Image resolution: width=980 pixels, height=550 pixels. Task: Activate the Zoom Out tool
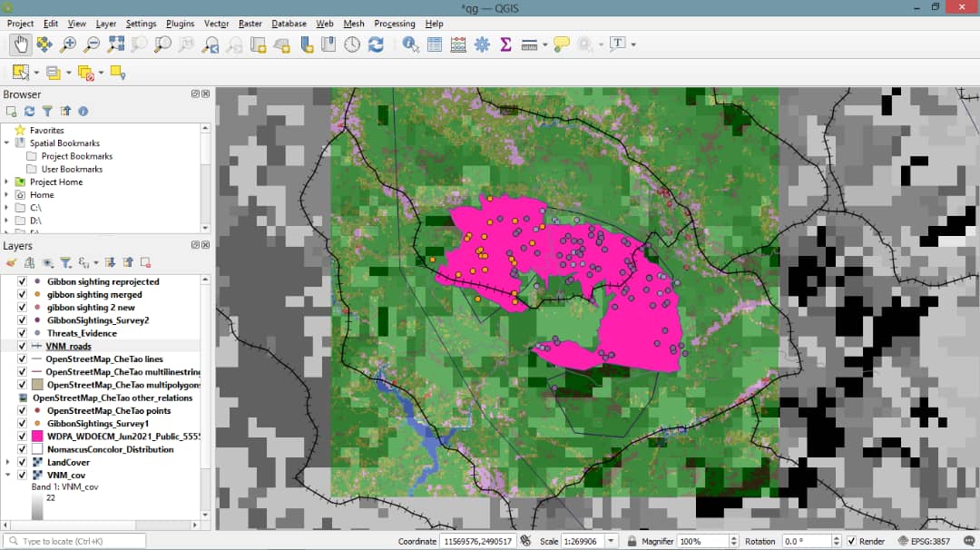click(92, 44)
